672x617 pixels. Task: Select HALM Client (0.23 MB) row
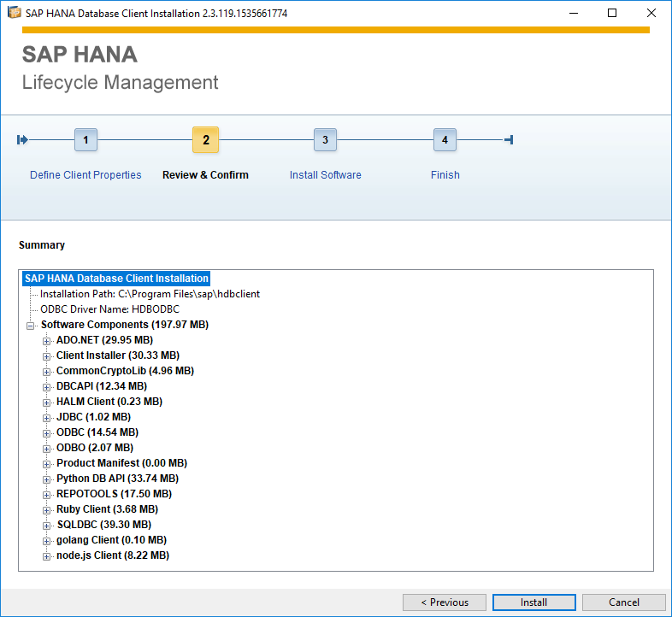tap(109, 402)
